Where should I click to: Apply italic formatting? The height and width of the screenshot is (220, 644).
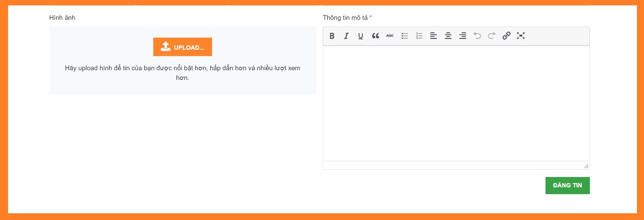[x=346, y=36]
